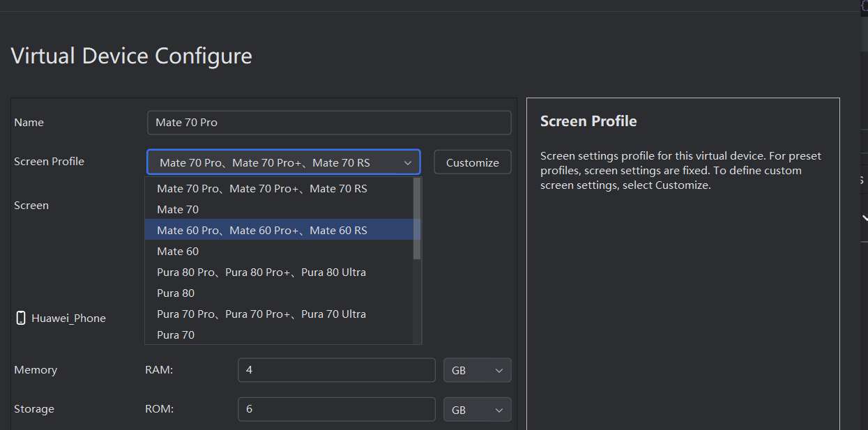The image size is (868, 430).
Task: Select Pura 80 Pro, Pro+, Ultra option
Action: pos(261,272)
